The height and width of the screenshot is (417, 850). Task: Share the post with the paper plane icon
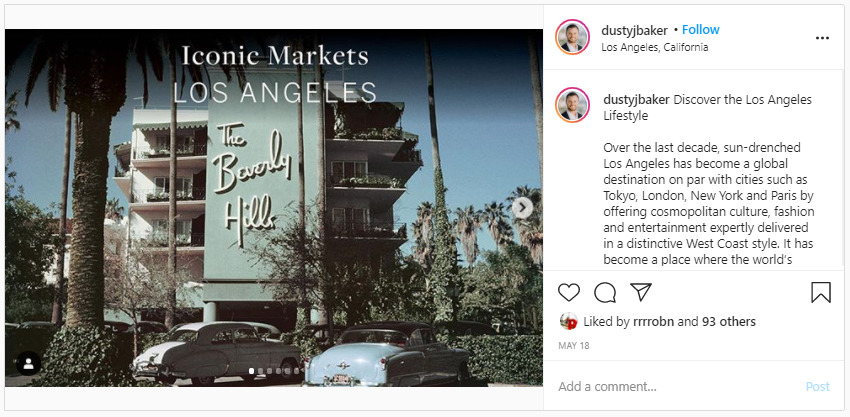point(640,292)
